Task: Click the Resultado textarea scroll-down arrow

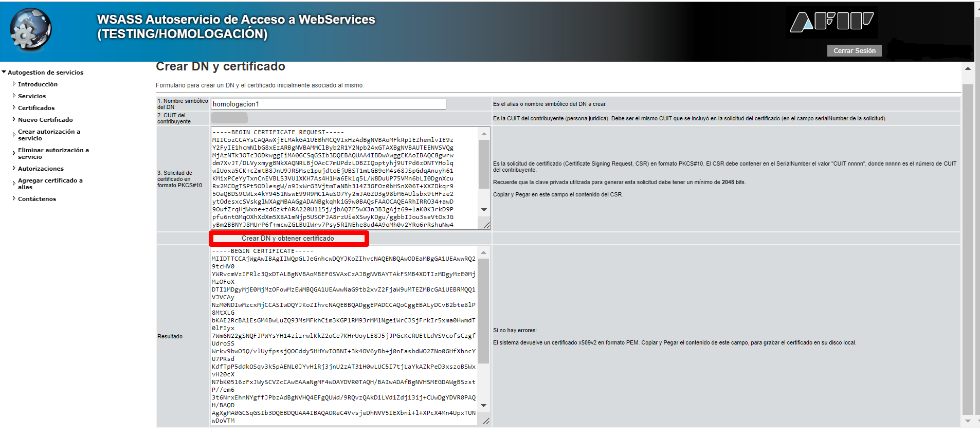Action: (483, 406)
